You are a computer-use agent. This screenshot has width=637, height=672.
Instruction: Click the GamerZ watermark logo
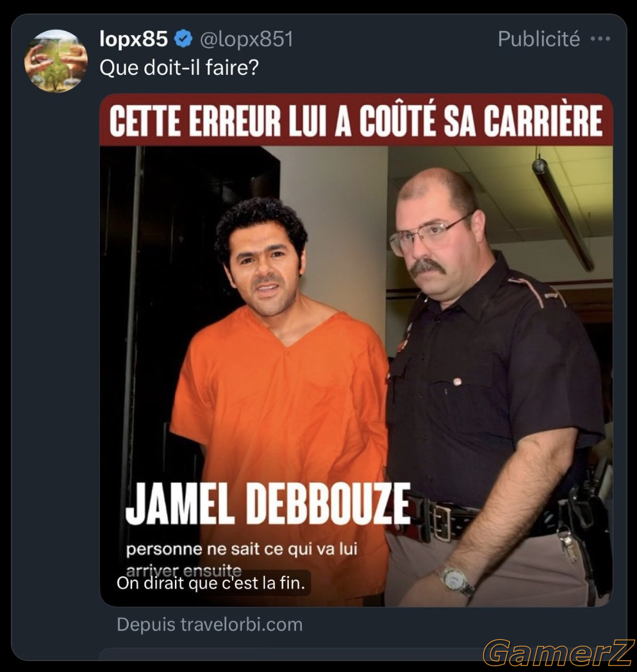point(558,652)
